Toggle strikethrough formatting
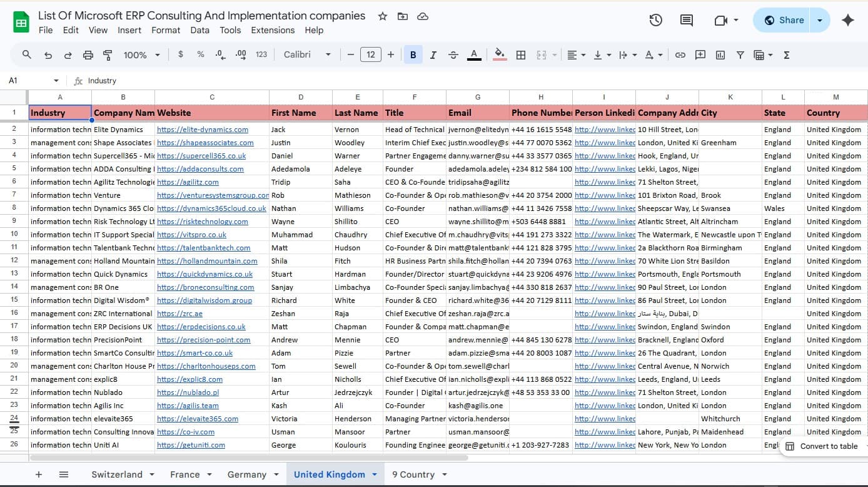The width and height of the screenshot is (868, 487). tap(453, 55)
